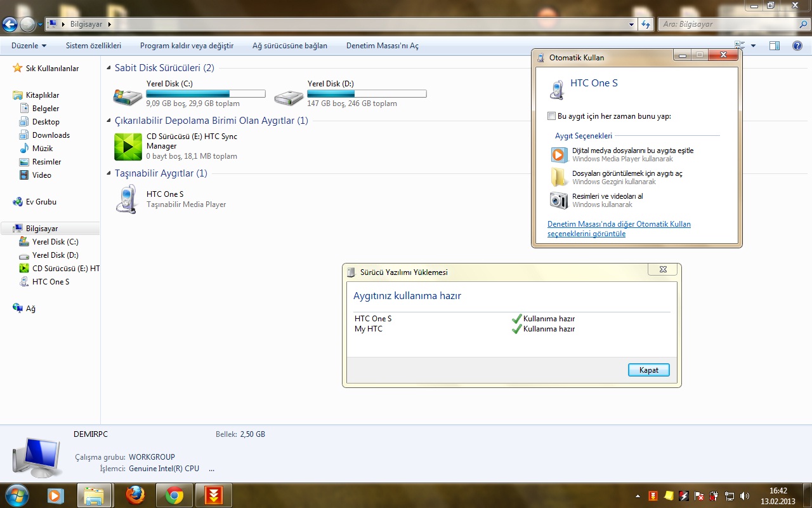
Task: Click Program kaldır veya değiştir
Action: tap(187, 46)
